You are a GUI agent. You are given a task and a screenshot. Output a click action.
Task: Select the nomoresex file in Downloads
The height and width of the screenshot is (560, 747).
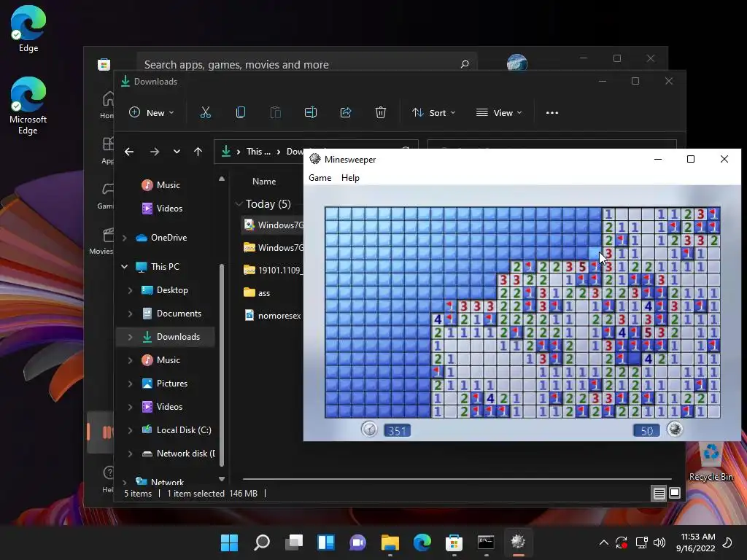(273, 315)
